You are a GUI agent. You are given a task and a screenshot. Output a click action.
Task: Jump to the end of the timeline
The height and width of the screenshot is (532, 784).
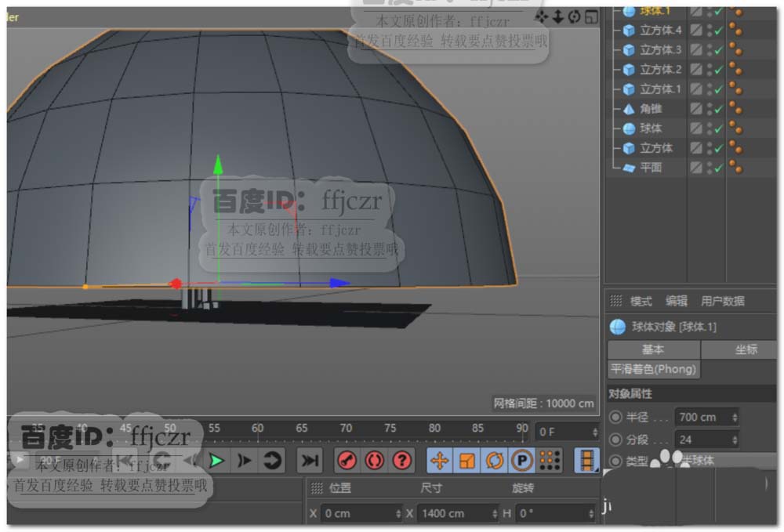coord(310,461)
